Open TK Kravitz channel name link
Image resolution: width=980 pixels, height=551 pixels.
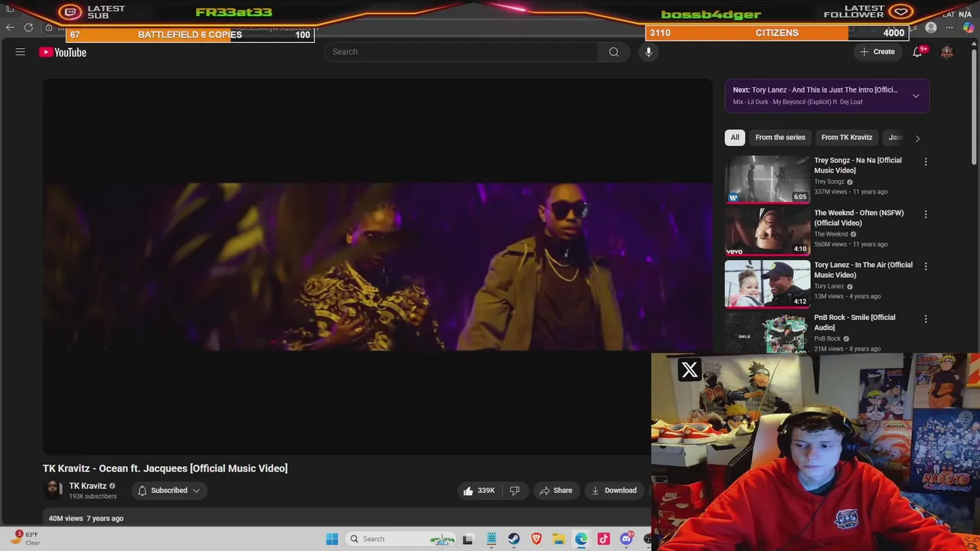[88, 486]
